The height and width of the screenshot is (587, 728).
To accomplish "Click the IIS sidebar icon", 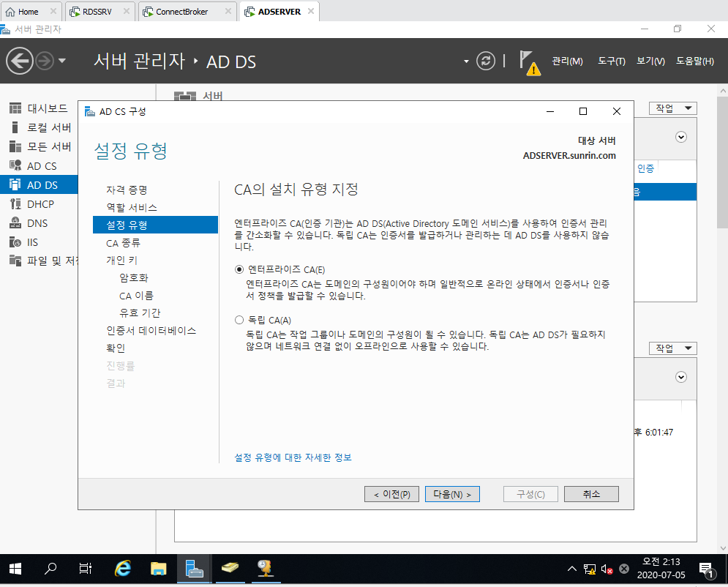I will [15, 242].
